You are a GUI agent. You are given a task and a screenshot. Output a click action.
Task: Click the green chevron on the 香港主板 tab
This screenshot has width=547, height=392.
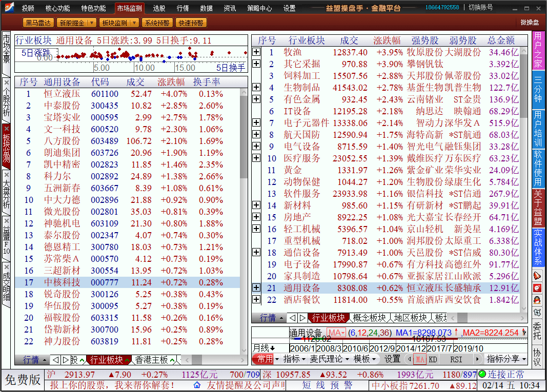coord(172,360)
